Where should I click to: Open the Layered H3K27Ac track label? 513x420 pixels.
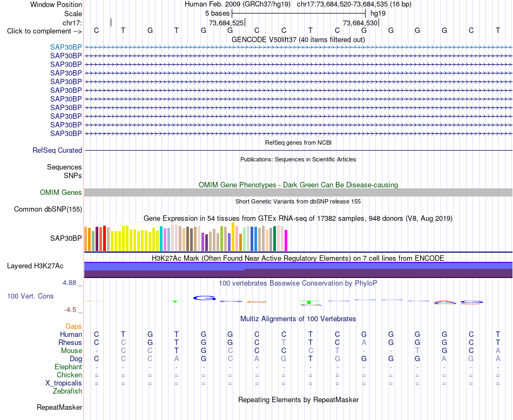35,266
